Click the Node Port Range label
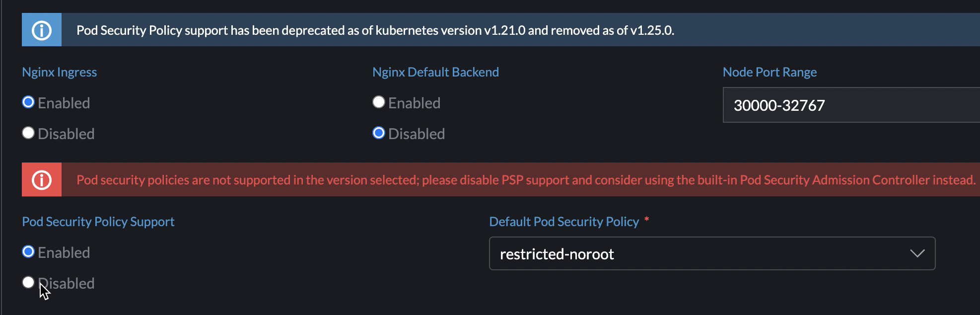Viewport: 980px width, 315px height. click(770, 72)
